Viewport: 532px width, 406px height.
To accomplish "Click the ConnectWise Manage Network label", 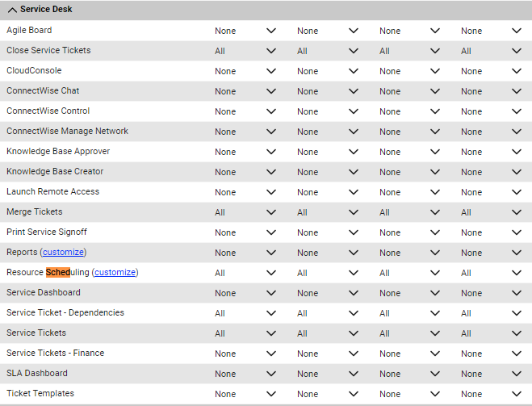I will [67, 131].
